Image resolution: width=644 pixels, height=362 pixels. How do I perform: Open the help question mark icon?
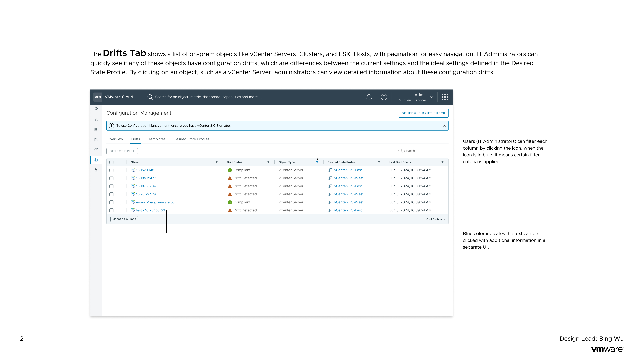[x=384, y=97]
